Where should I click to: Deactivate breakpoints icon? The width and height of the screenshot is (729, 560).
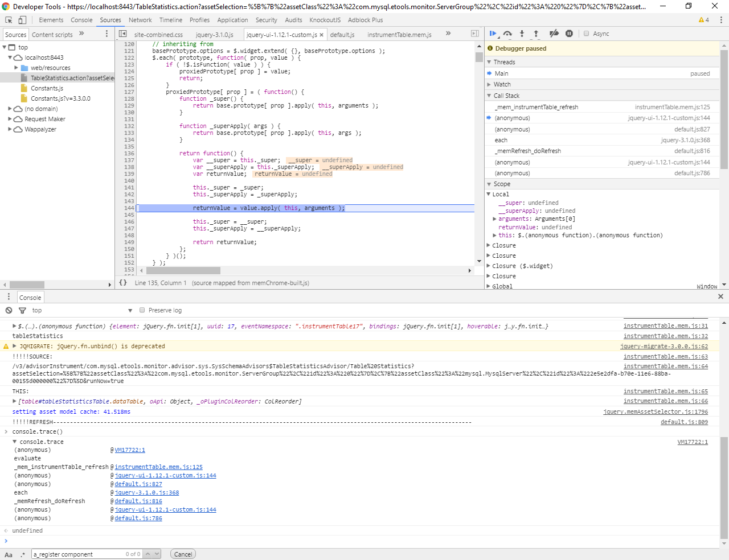click(x=554, y=34)
